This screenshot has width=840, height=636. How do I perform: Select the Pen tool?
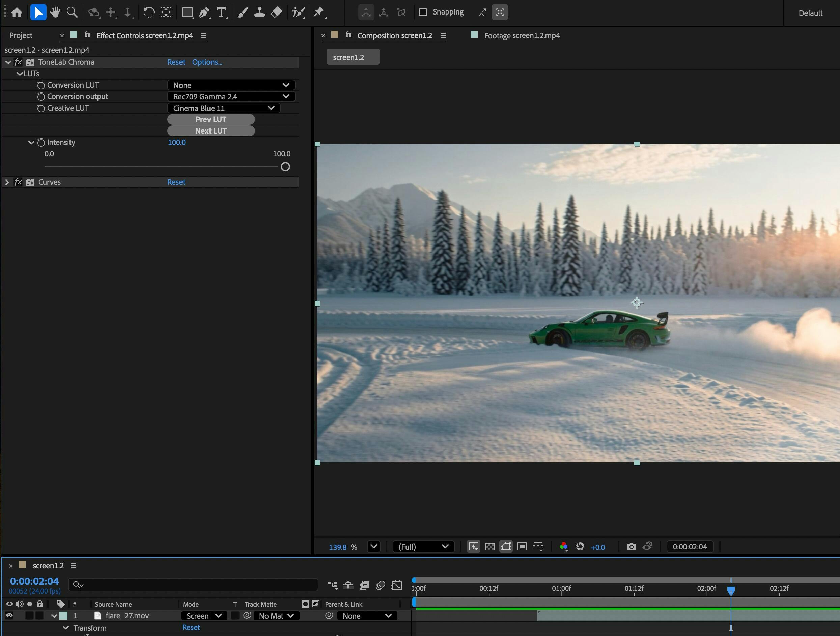point(204,12)
